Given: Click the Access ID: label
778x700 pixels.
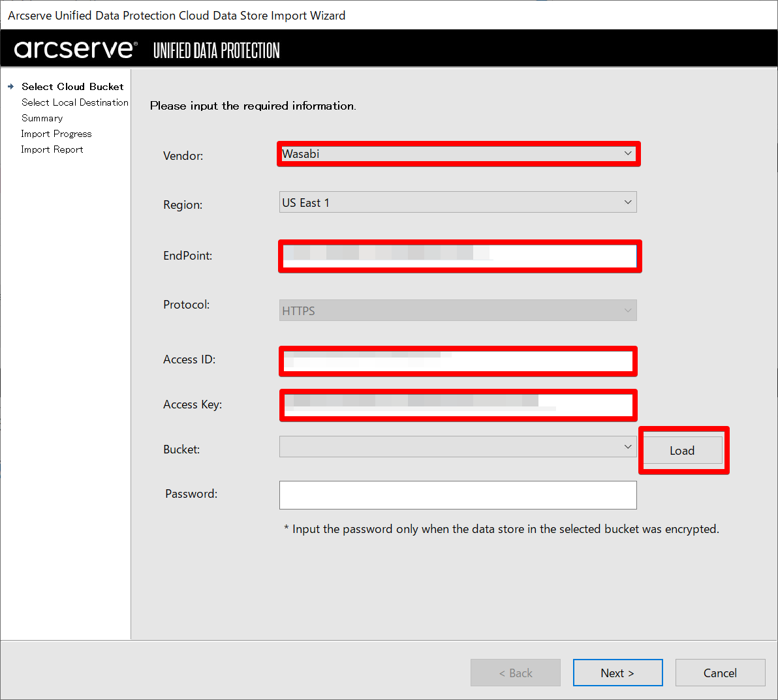Looking at the screenshot, I should (x=189, y=359).
